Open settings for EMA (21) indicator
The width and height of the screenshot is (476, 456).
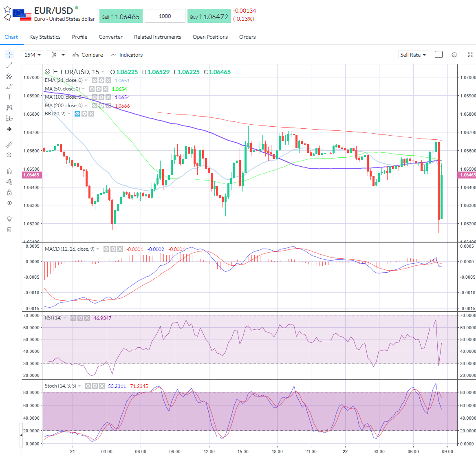pyautogui.click(x=101, y=80)
